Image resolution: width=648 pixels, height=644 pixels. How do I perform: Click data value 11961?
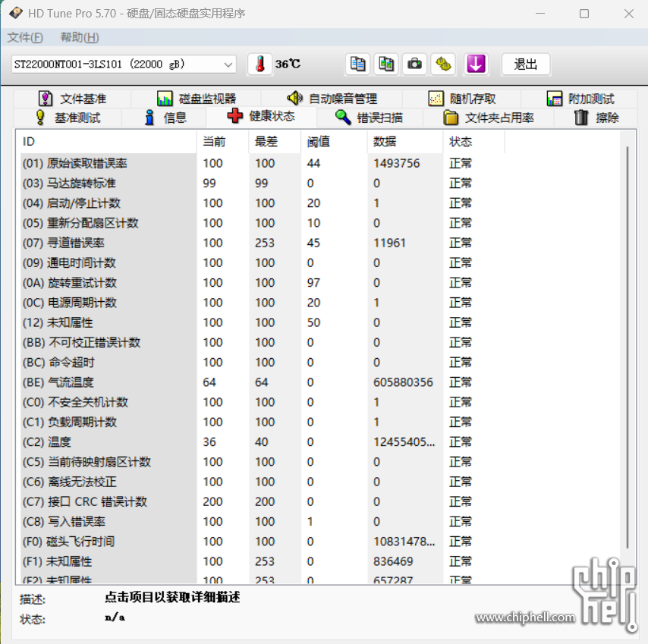click(389, 243)
